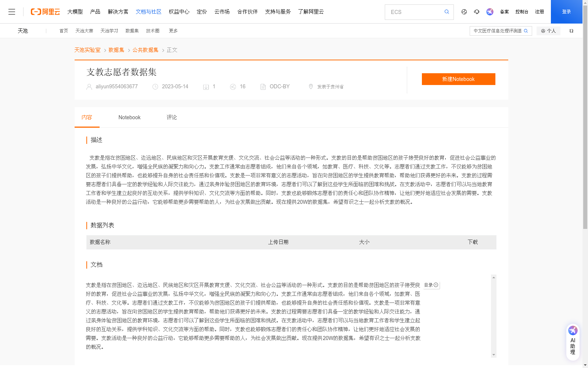Click 公共数据集 breadcrumb link
Image resolution: width=588 pixels, height=368 pixels.
tap(146, 50)
